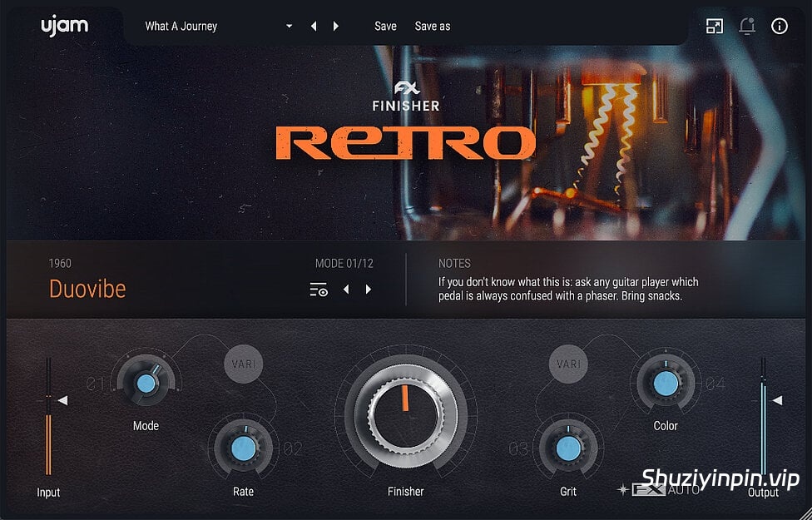This screenshot has width=812, height=520.
Task: Click the 1960 label
Action: (60, 264)
